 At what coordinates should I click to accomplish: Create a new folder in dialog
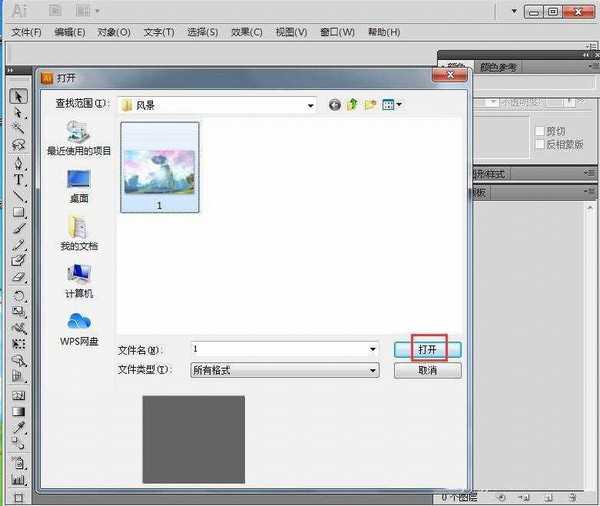(x=370, y=104)
